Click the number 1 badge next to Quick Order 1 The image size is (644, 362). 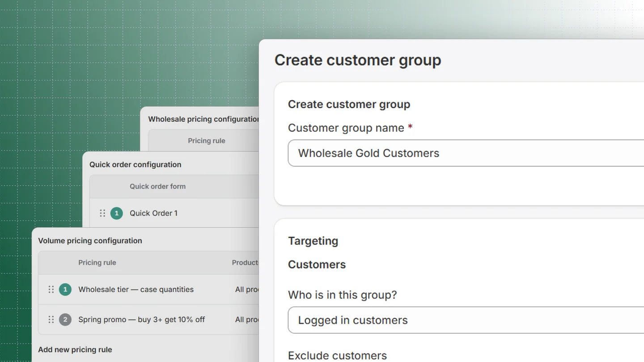[x=117, y=213]
